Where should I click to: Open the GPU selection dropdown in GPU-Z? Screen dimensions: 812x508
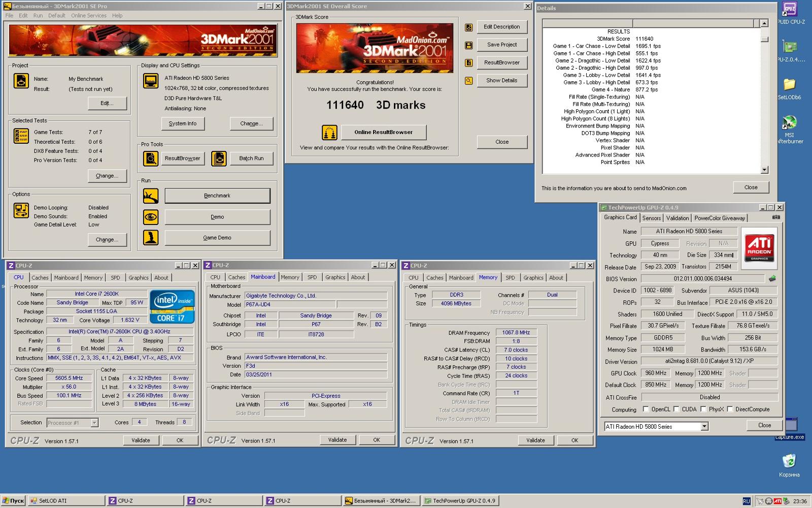pyautogui.click(x=704, y=427)
